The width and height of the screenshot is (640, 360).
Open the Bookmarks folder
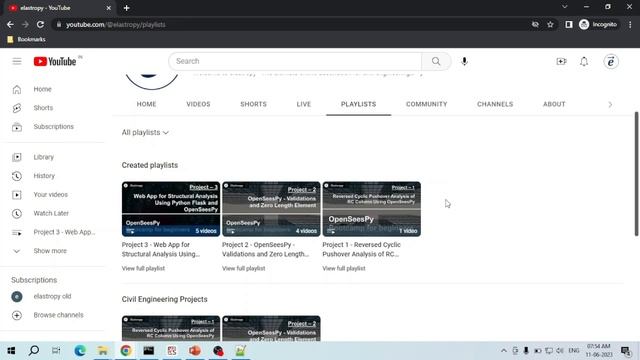coord(26,39)
